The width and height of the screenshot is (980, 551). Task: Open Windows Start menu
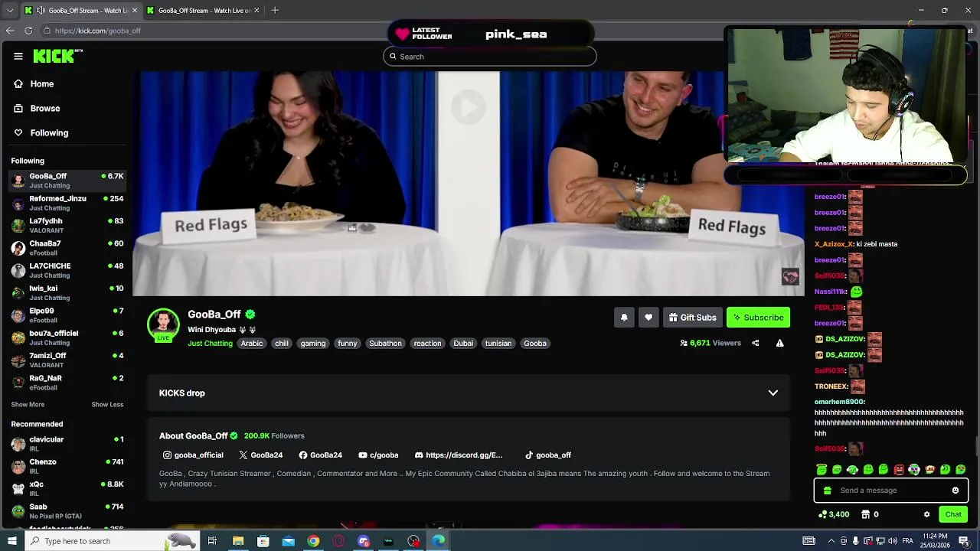point(11,541)
